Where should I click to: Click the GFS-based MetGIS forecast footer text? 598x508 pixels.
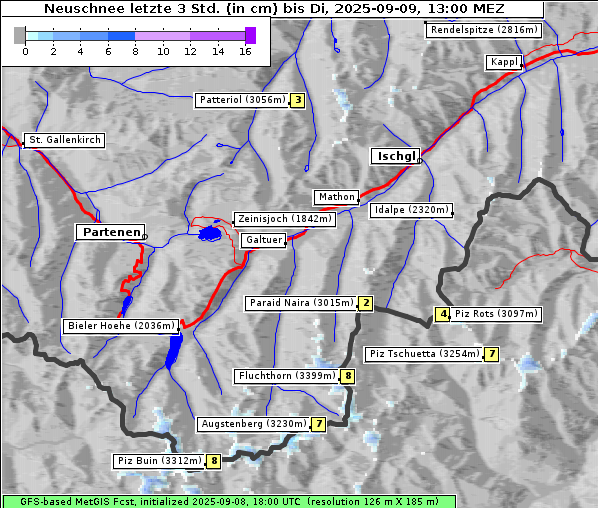[229, 502]
